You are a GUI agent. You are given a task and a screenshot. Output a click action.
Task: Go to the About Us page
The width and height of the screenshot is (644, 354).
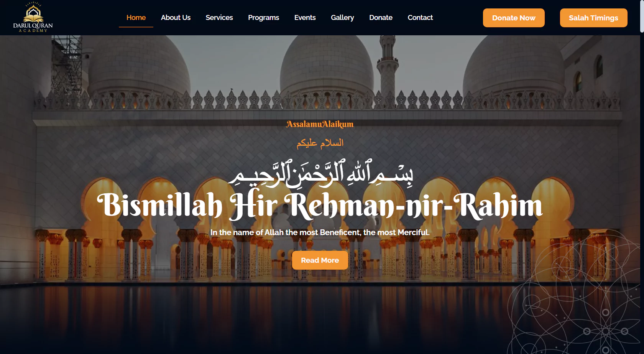[x=176, y=18]
